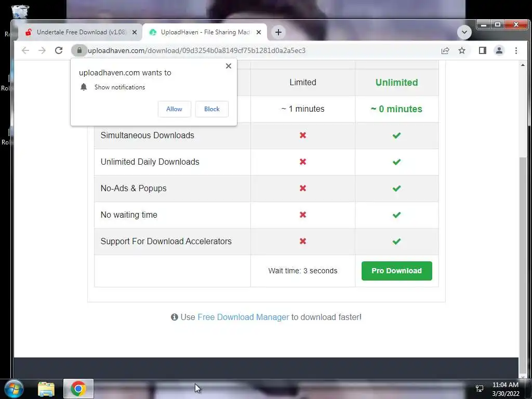532x399 pixels.
Task: Click the green check for Simultaneous Downloads
Action: tap(396, 136)
